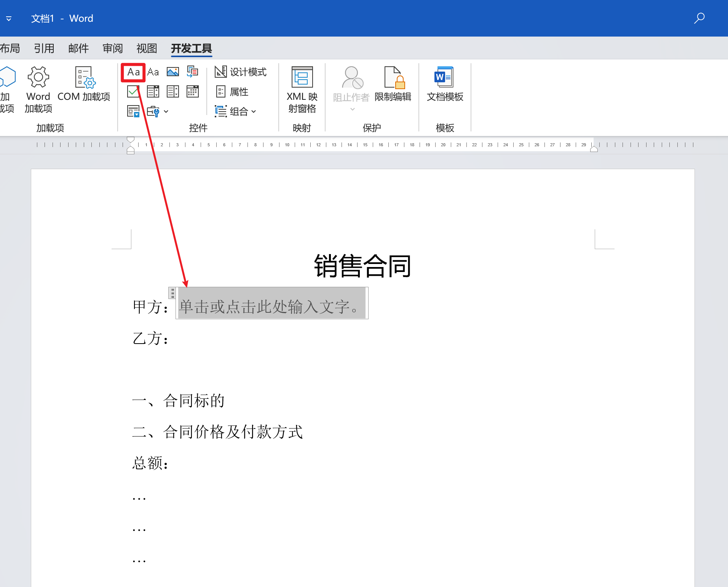Open control 属性 properties
The image size is (728, 587).
[x=233, y=92]
